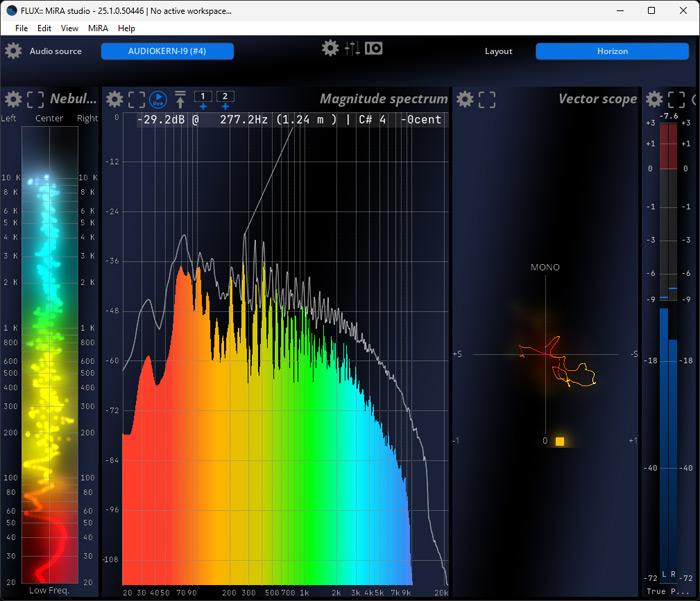Screen dimensions: 700x601
Task: Click the Nebul... panel title
Action: pyautogui.click(x=73, y=99)
